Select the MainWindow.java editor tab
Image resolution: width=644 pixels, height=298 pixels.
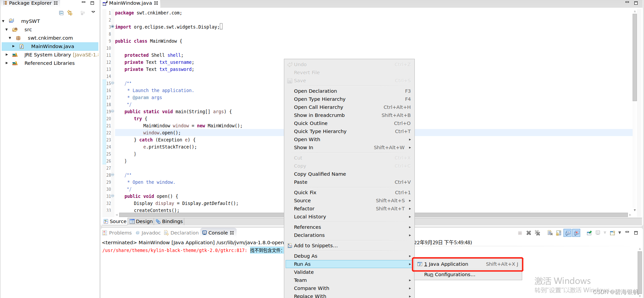130,3
